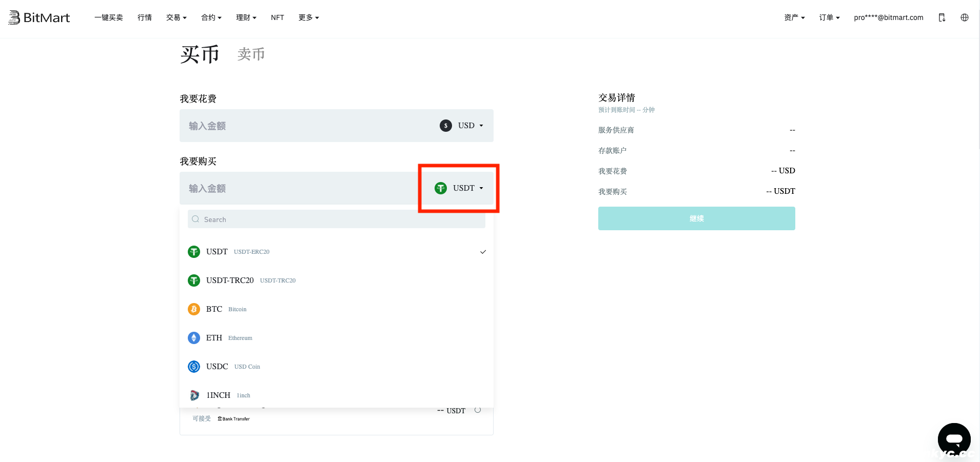The height and width of the screenshot is (462, 980).
Task: Click the globe language icon
Action: [x=965, y=17]
